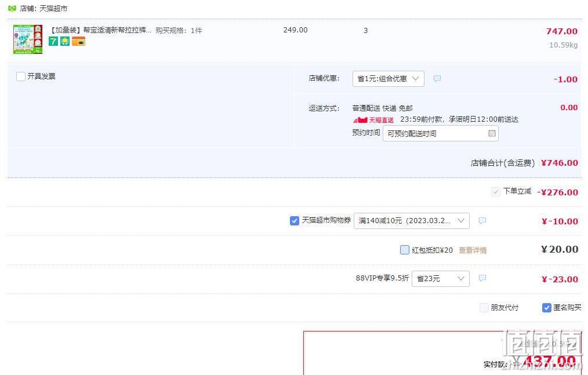
Task: Click the 249.00 unit price value
Action: pos(296,30)
